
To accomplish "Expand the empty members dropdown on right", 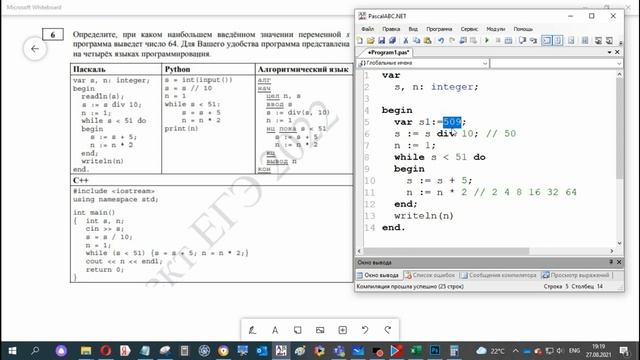I will coord(619,63).
